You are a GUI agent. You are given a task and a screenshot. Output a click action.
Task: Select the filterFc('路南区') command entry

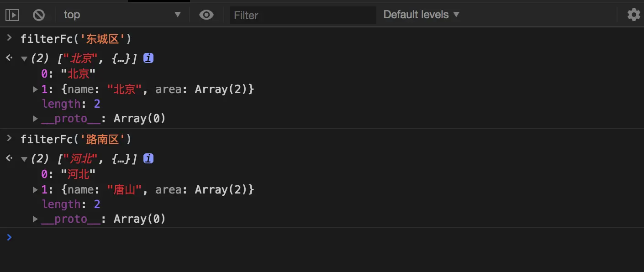pyautogui.click(x=76, y=139)
